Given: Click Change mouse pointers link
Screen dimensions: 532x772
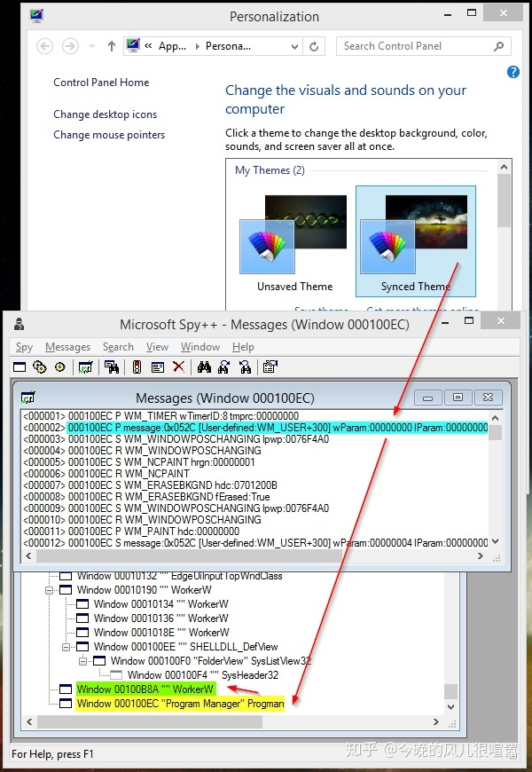Looking at the screenshot, I should (109, 135).
